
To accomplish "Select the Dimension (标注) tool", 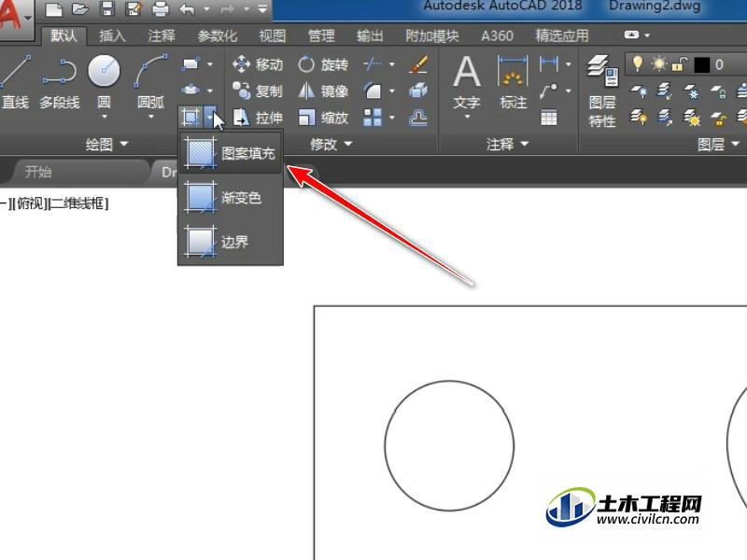I will tap(513, 82).
